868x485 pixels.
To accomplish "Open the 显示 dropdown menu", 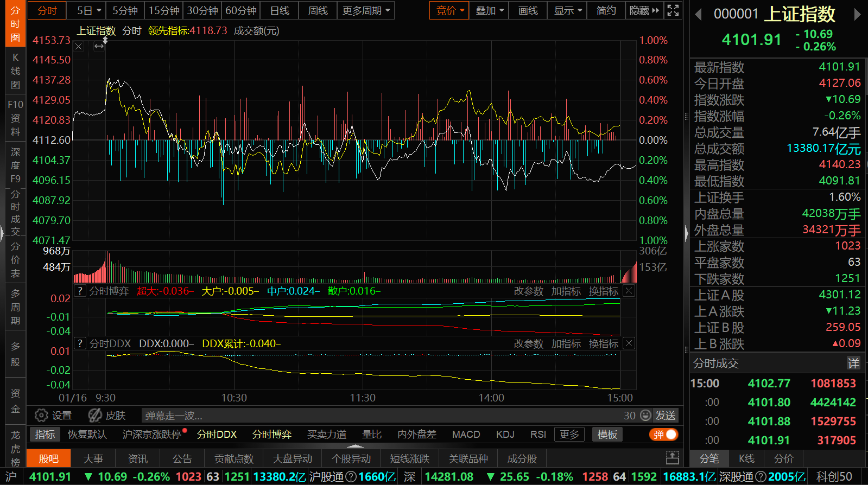I will (x=568, y=10).
